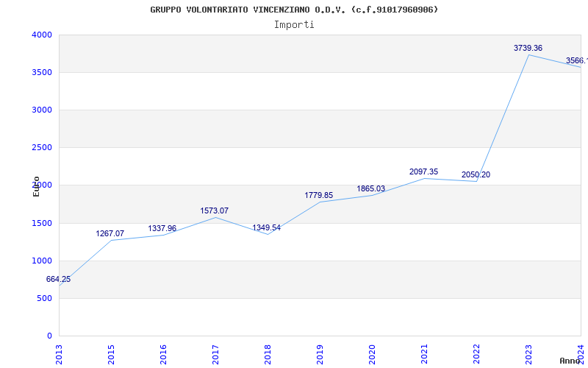Click the 2016 x-axis year label
Viewport: 588px width, 368px height.
163,355
